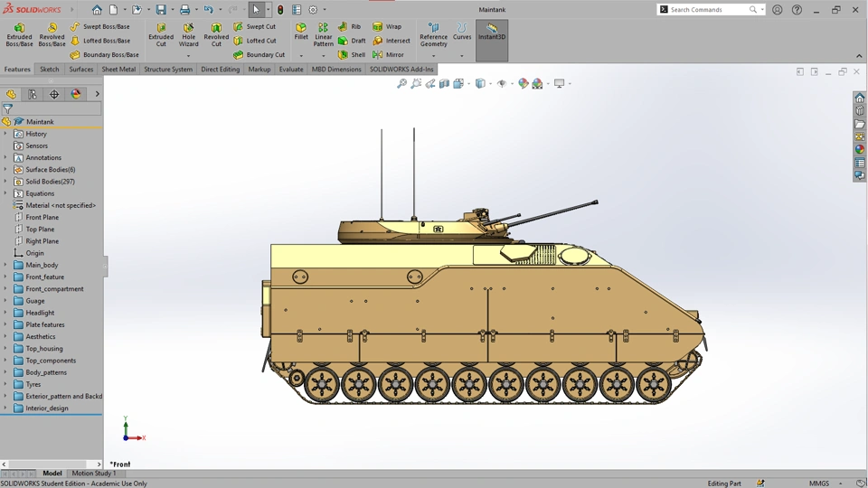Expand Solid Bodies(297) folder
This screenshot has height=488, width=868.
coord(5,182)
